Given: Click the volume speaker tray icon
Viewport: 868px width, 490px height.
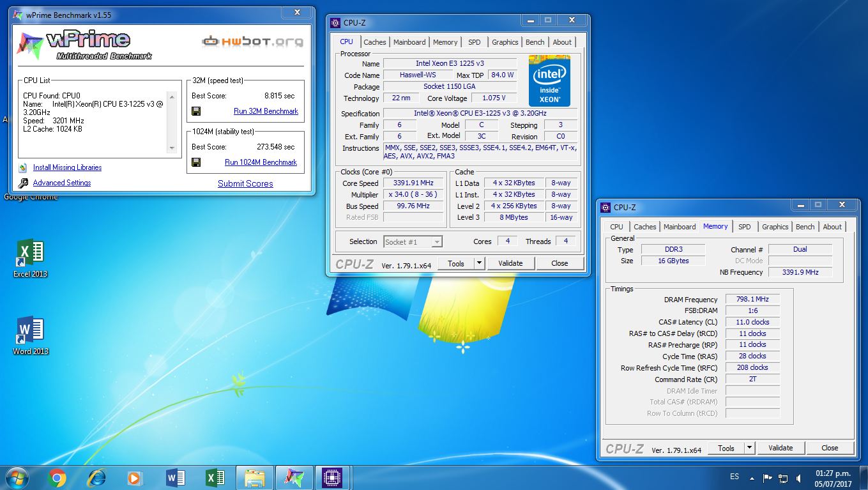Looking at the screenshot, I should pos(799,478).
